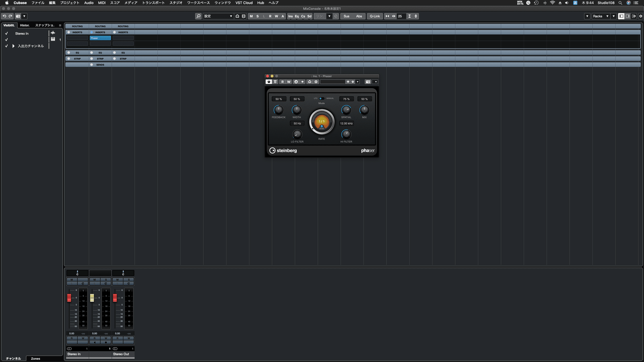Toggle Sus button in toolbar
The width and height of the screenshot is (644, 362).
347,16
